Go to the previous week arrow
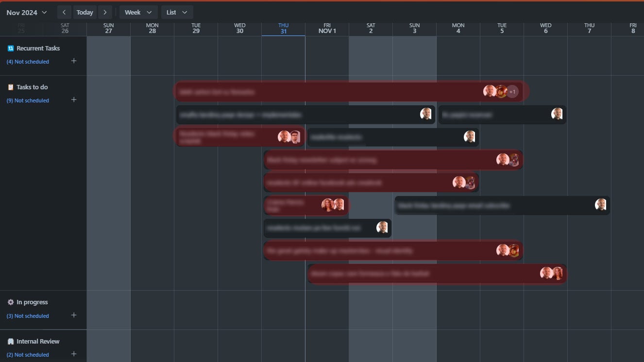The height and width of the screenshot is (362, 644). point(64,12)
